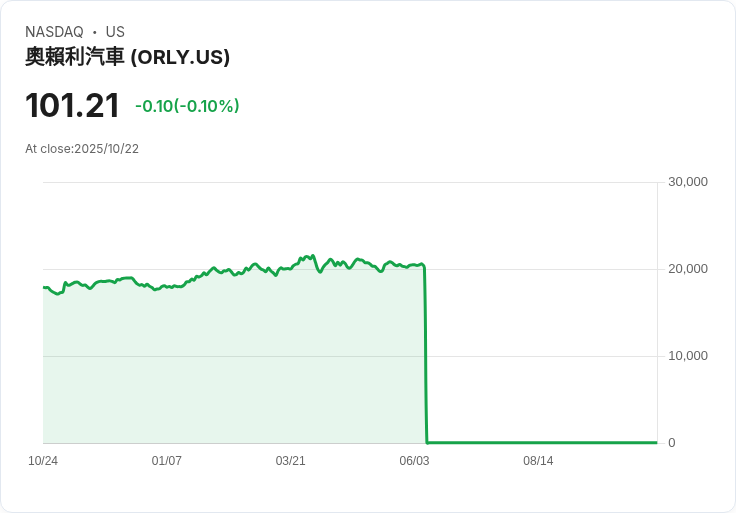736x513 pixels.
Task: Click the 08/14 x-axis date label
Action: [538, 461]
